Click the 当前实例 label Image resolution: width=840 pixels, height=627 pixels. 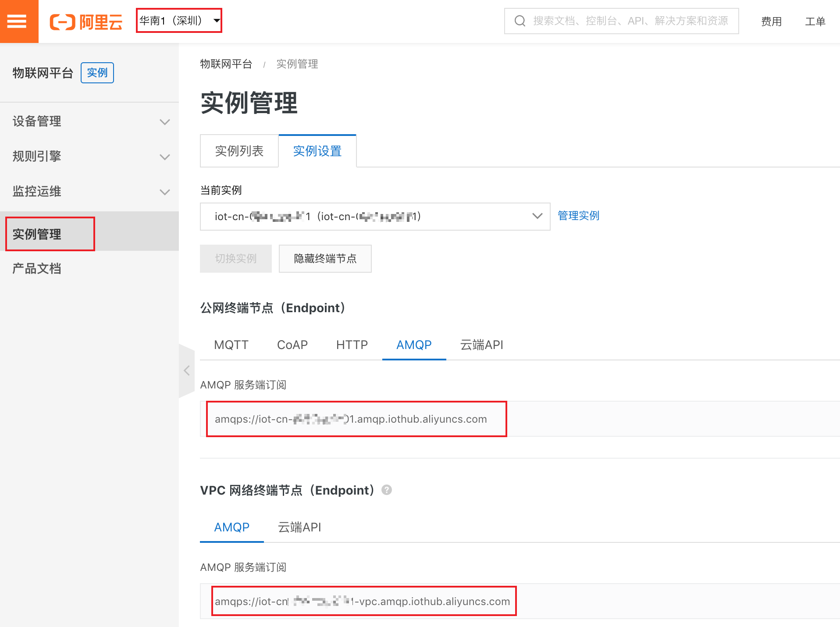[x=221, y=190]
